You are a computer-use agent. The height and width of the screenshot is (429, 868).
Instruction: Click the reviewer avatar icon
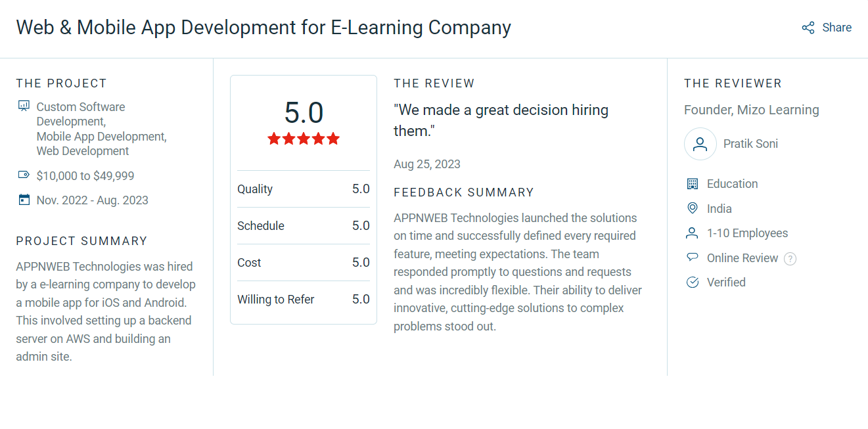pos(700,144)
